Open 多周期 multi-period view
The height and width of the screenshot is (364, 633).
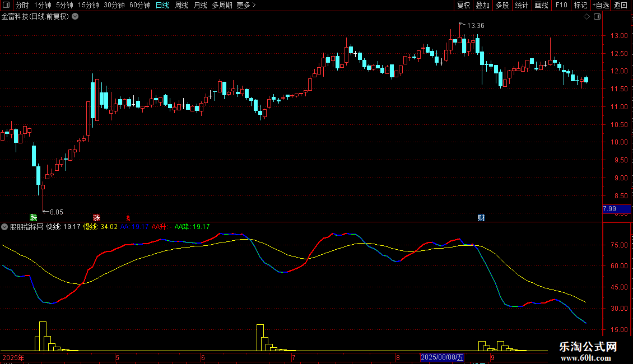coord(222,5)
